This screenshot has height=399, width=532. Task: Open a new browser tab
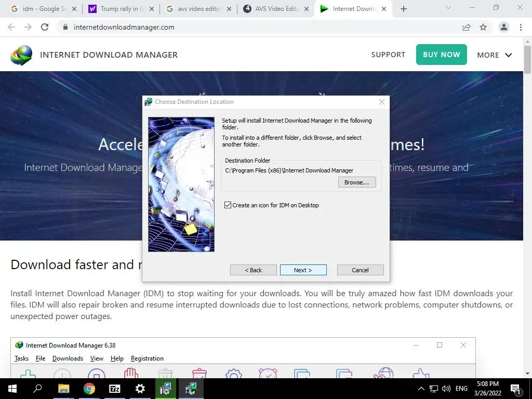coord(403,9)
